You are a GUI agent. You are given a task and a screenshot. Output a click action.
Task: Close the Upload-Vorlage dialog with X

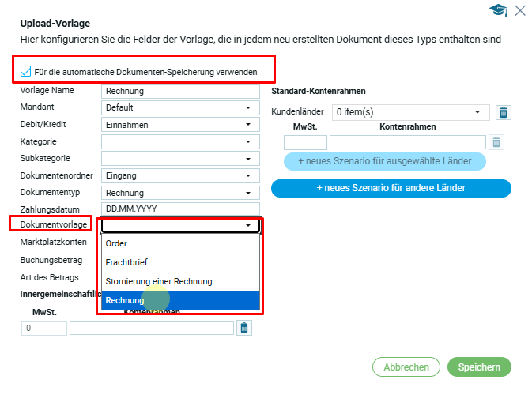pos(520,10)
